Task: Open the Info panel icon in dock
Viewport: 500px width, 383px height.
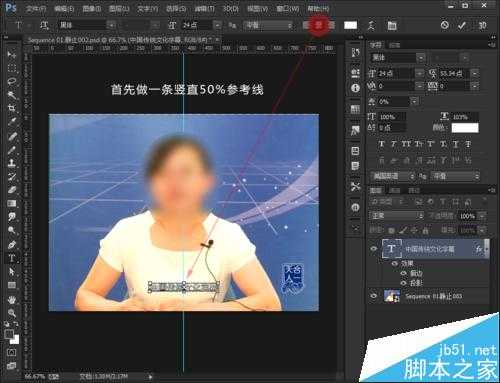Action: pyautogui.click(x=355, y=88)
